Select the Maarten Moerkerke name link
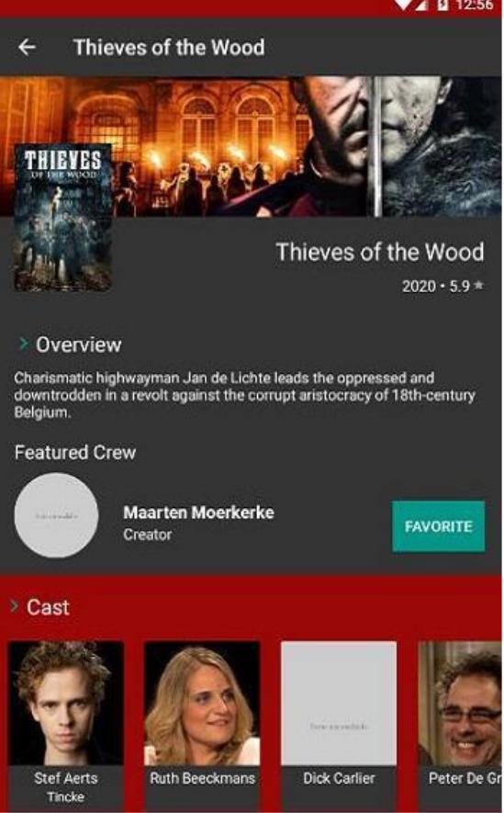 [x=199, y=513]
